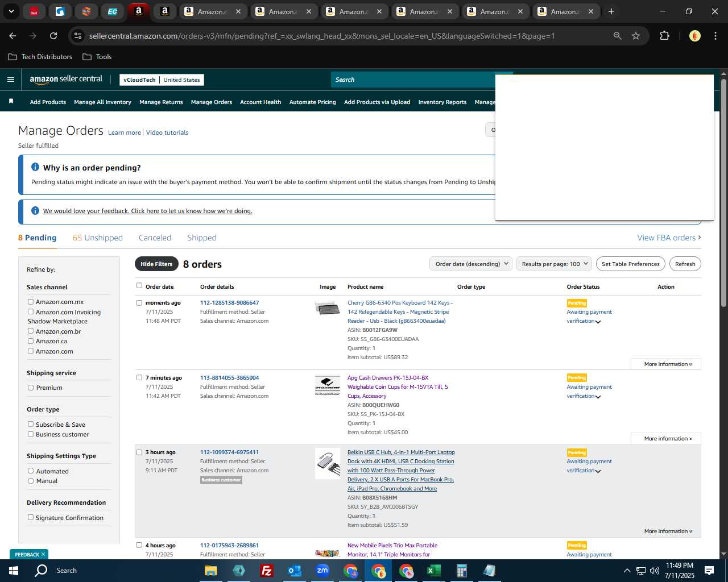Expand More information for Belkin USB C Hub order
This screenshot has width=728, height=582.
pyautogui.click(x=668, y=531)
